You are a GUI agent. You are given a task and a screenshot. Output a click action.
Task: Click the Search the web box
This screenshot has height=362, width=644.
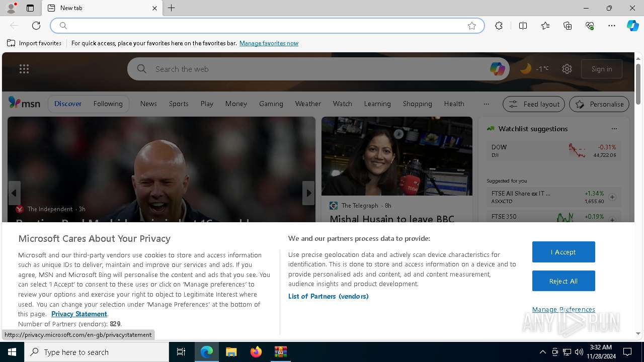coord(318,69)
